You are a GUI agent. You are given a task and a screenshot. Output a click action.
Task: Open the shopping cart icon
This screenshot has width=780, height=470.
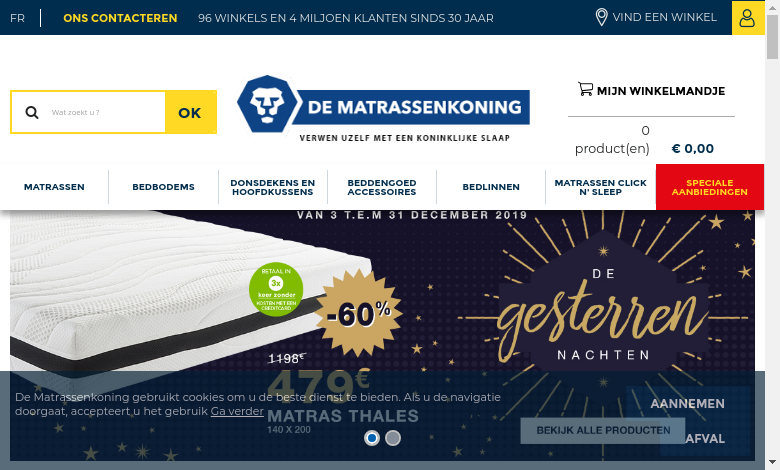click(585, 89)
